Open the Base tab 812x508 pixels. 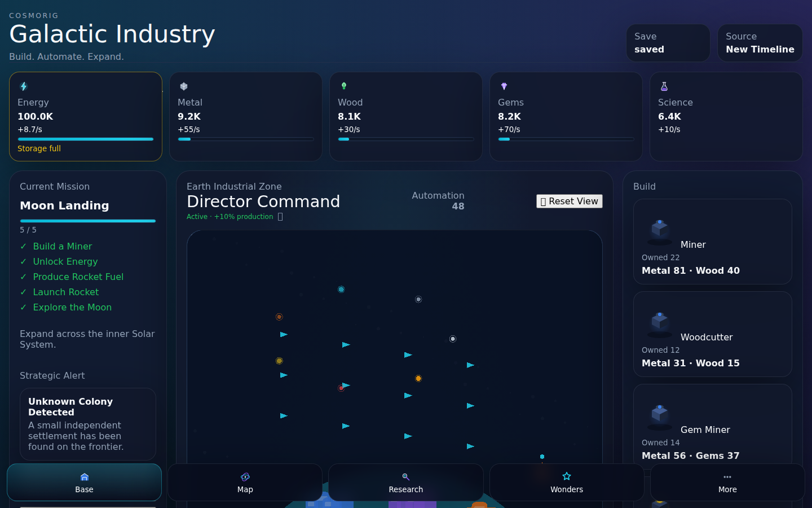(85, 483)
